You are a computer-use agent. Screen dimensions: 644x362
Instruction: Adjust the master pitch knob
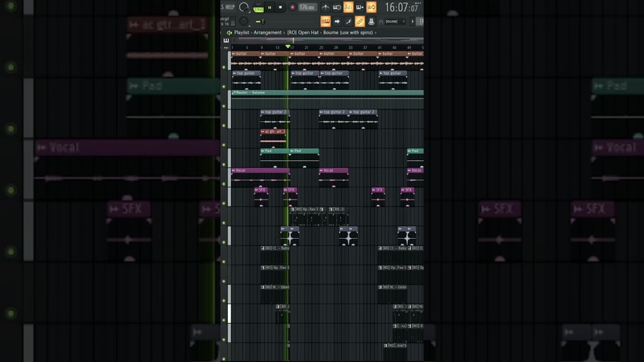coord(244,21)
